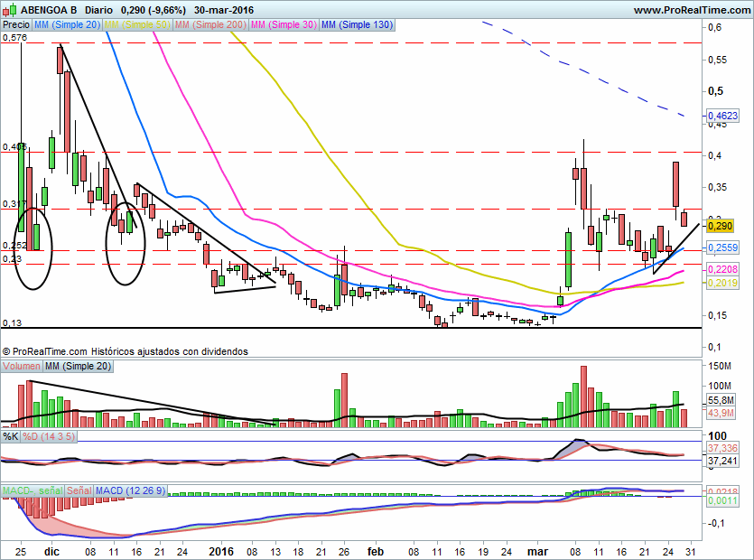
Task: Click the 150M volume axis label
Action: coord(720,366)
